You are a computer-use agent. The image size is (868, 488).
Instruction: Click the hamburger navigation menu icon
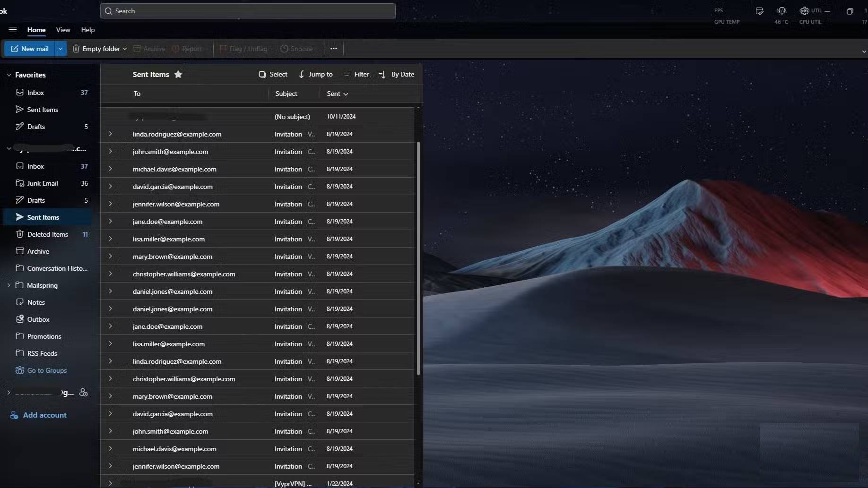pyautogui.click(x=13, y=30)
